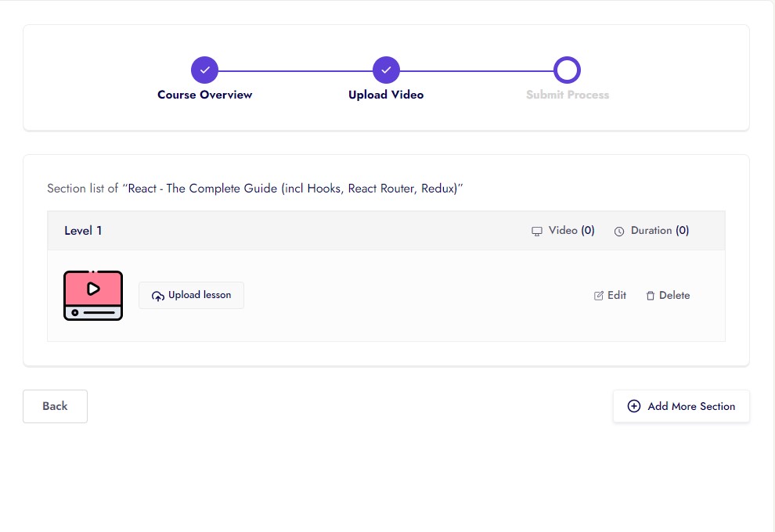Click the cloud upload icon
Screen dimensions: 775x532
pyautogui.click(x=157, y=296)
